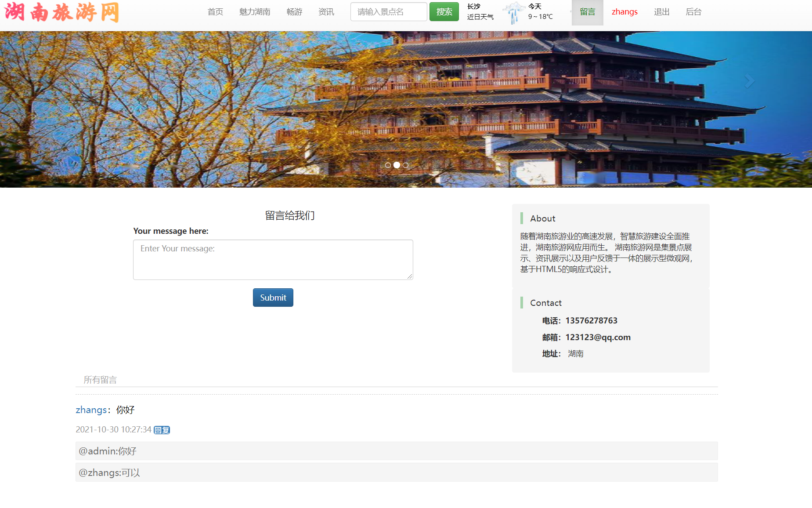Click the Submit message button
Screen dimensions: 812x508
pyautogui.click(x=273, y=298)
